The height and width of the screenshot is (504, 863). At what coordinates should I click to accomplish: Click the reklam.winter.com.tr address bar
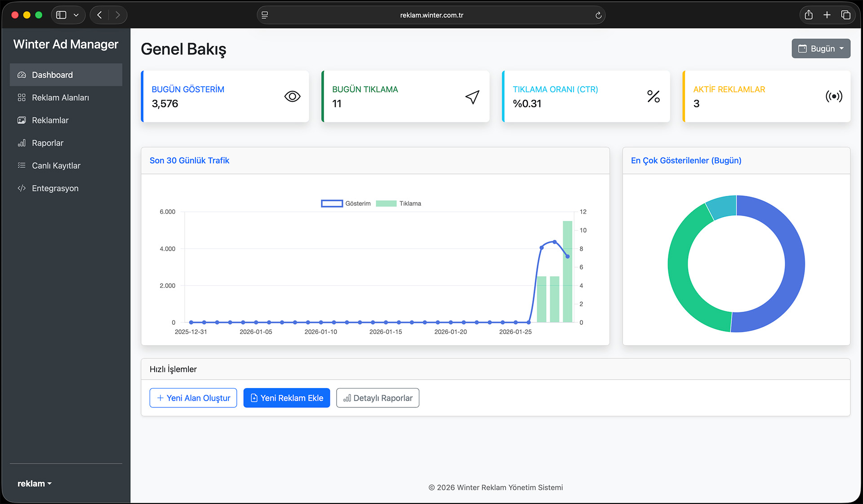click(x=431, y=15)
